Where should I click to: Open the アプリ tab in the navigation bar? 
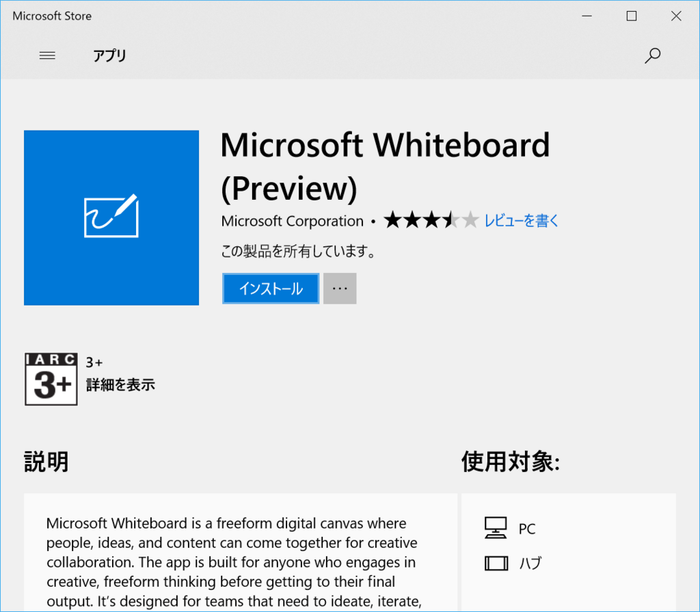tap(110, 56)
